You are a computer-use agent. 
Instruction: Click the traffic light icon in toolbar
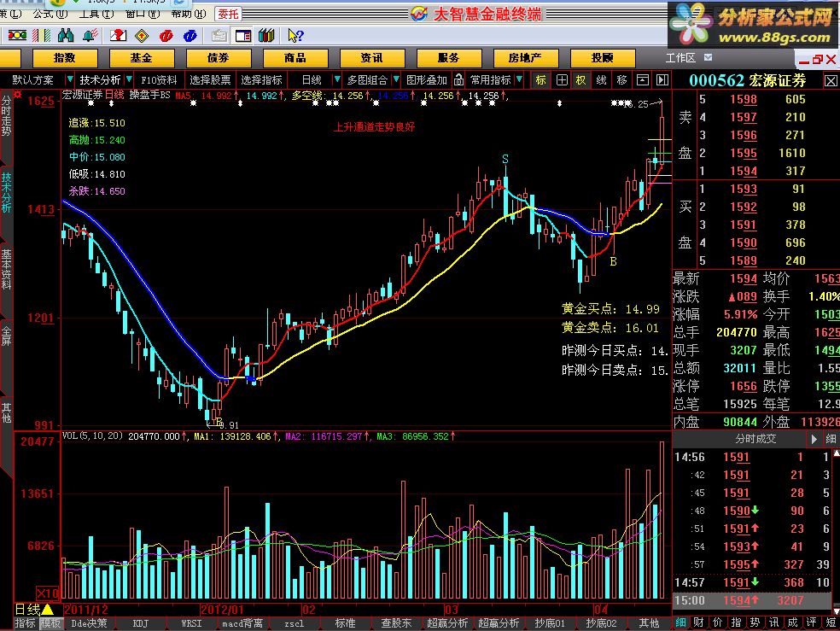click(17, 36)
